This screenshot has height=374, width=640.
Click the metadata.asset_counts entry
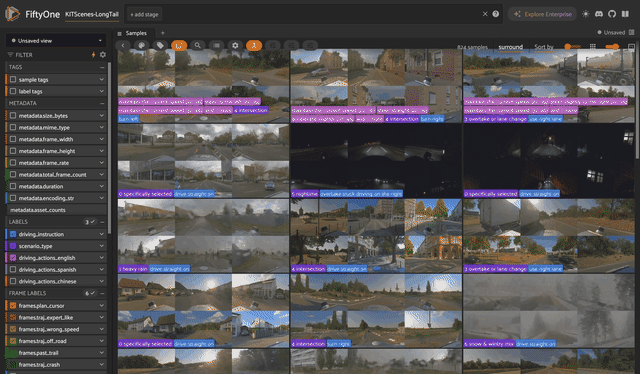click(56, 210)
